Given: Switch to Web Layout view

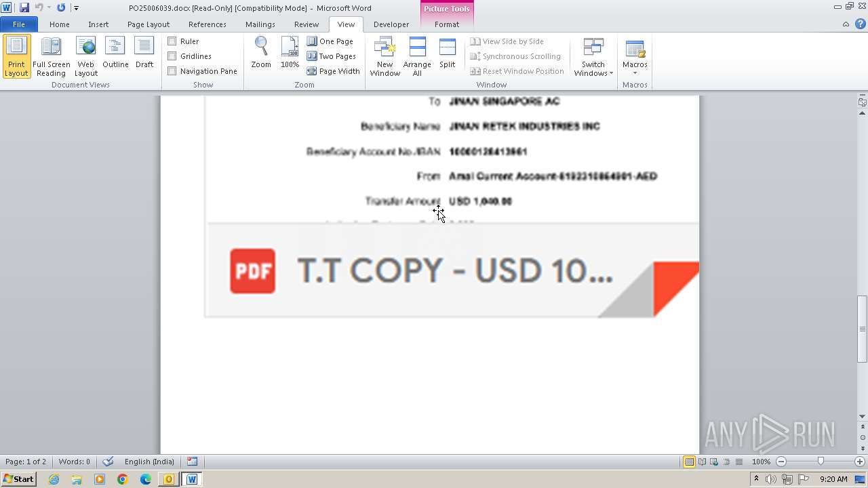Looking at the screenshot, I should (x=86, y=56).
